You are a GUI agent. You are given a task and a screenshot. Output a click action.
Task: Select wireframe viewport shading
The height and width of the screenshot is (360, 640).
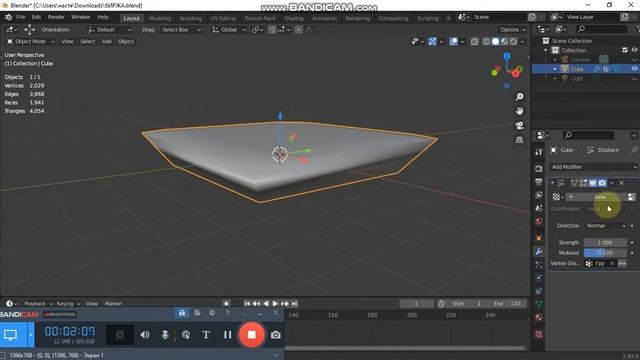click(487, 42)
